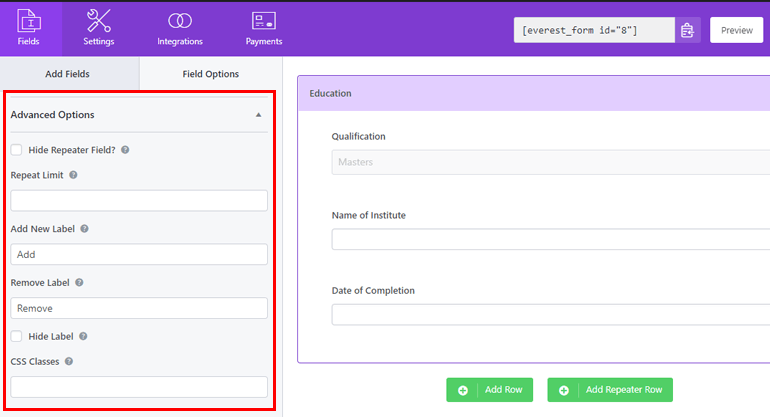Click the Name of Institute label
The image size is (770, 417).
[369, 215]
